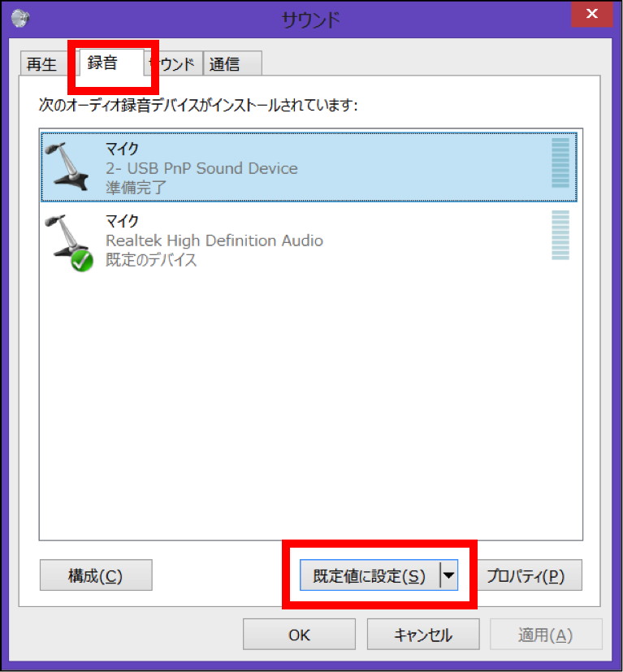Screen dimensions: 623x672
Task: Click the Realtek microphone icon with green checkmark
Action: pos(68,242)
